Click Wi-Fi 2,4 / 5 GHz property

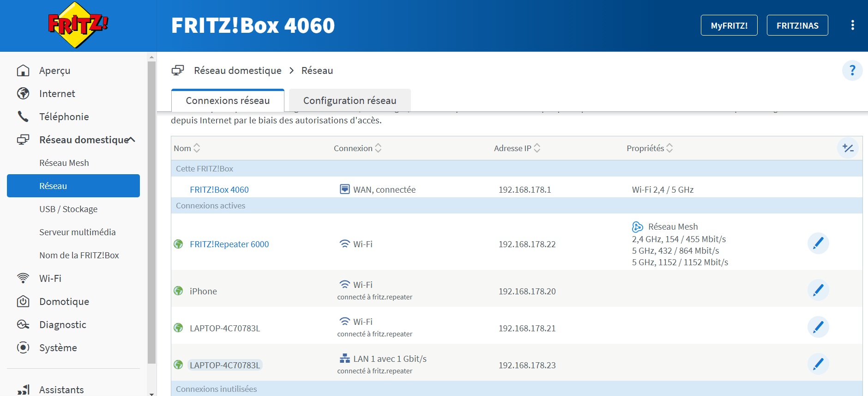click(663, 189)
